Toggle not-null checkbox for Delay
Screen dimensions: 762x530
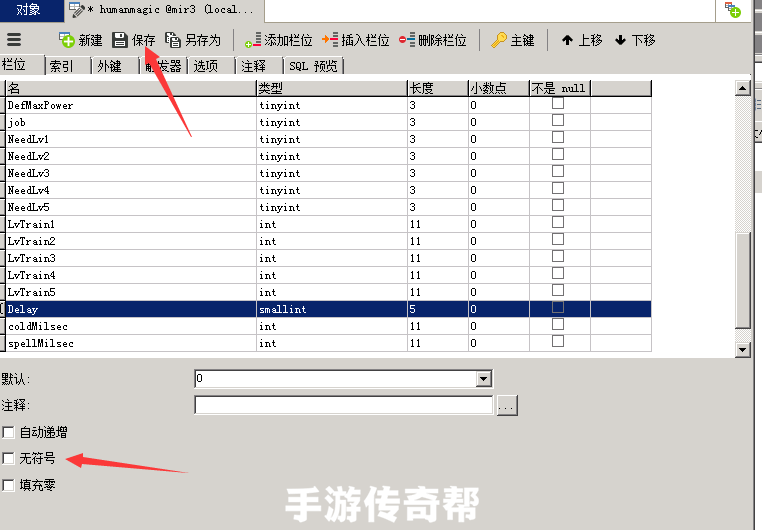coord(558,307)
